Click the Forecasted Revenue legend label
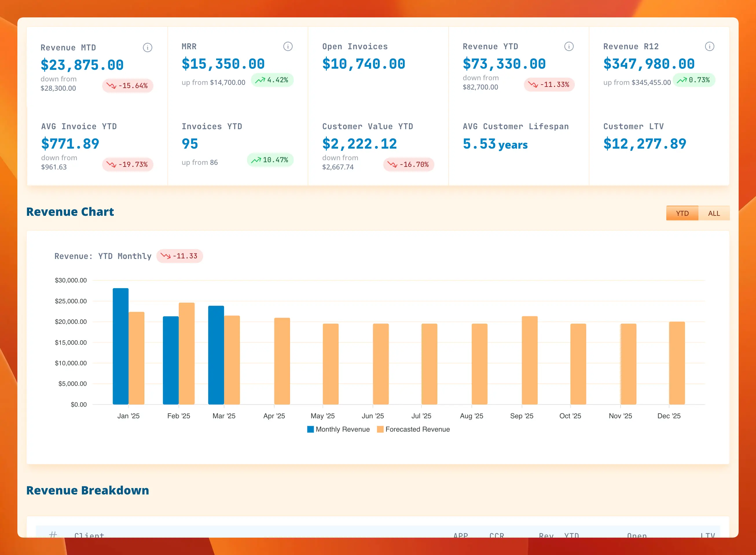756x555 pixels. pos(417,429)
